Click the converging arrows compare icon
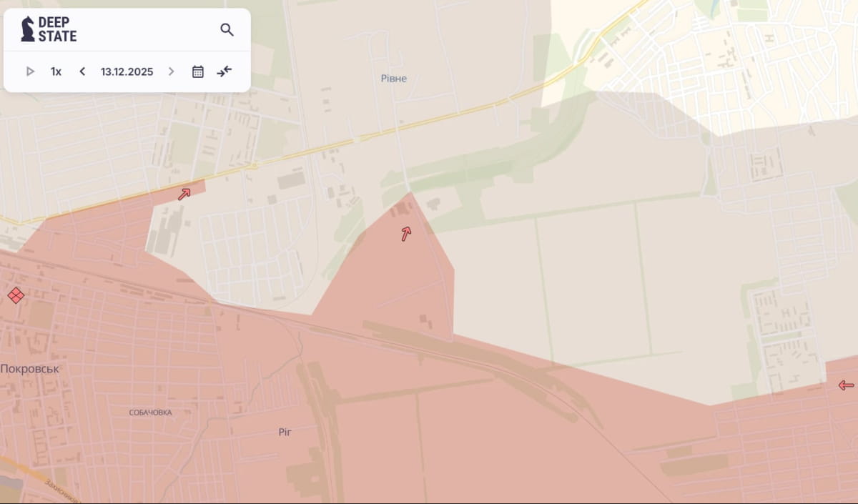The width and height of the screenshot is (858, 504). (x=225, y=71)
